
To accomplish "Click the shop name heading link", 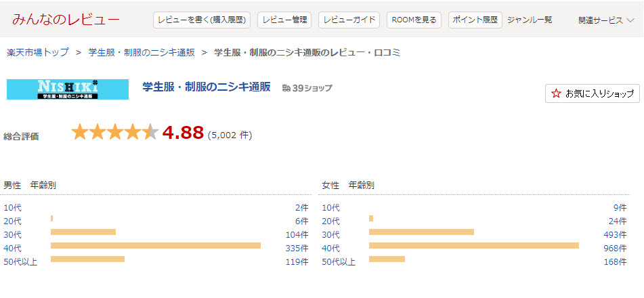I will [x=207, y=87].
